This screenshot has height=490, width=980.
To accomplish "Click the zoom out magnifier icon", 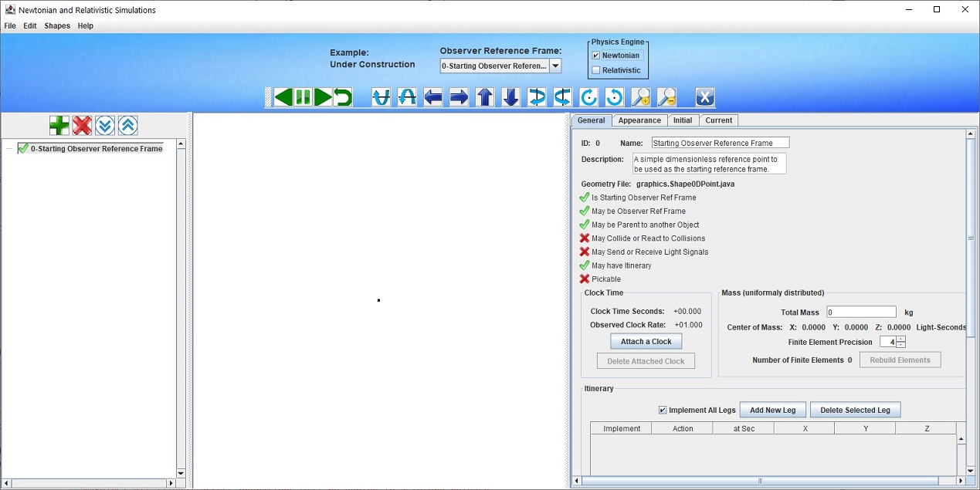I will [666, 97].
